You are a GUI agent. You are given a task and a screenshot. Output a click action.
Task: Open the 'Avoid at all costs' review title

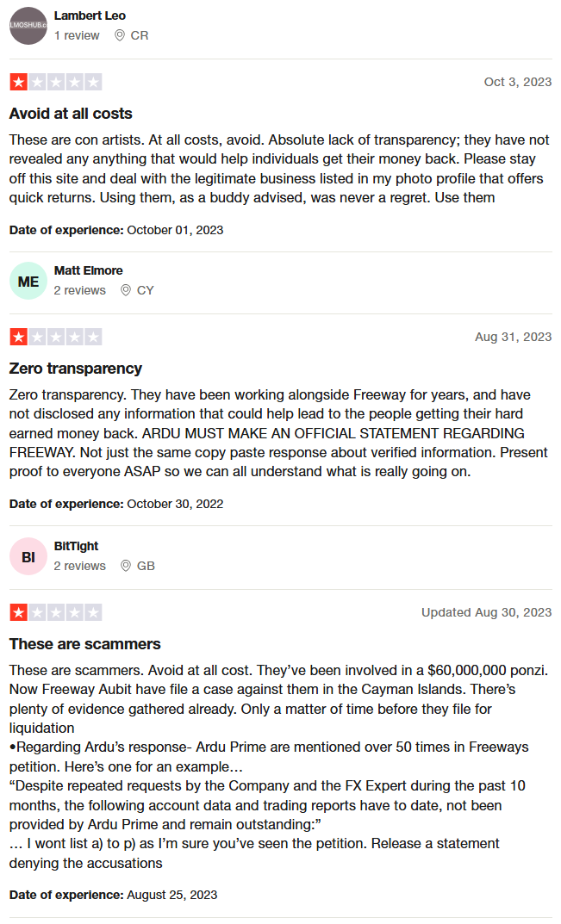(71, 114)
